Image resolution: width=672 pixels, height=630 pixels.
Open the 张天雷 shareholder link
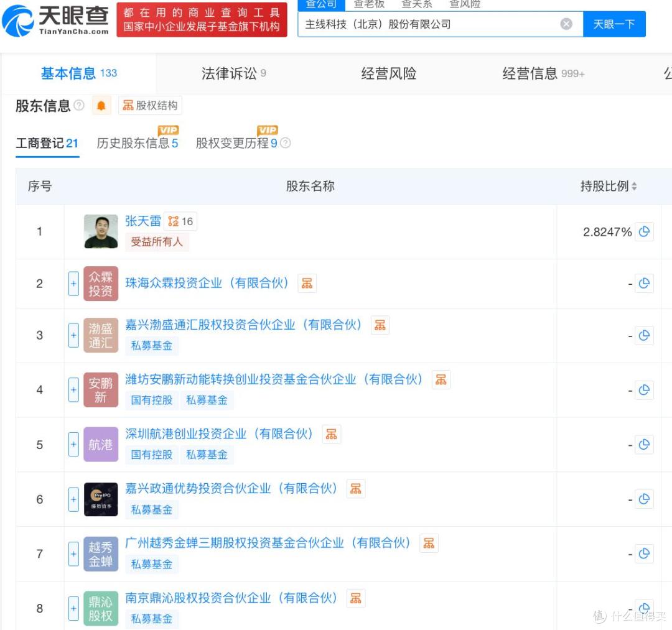142,221
